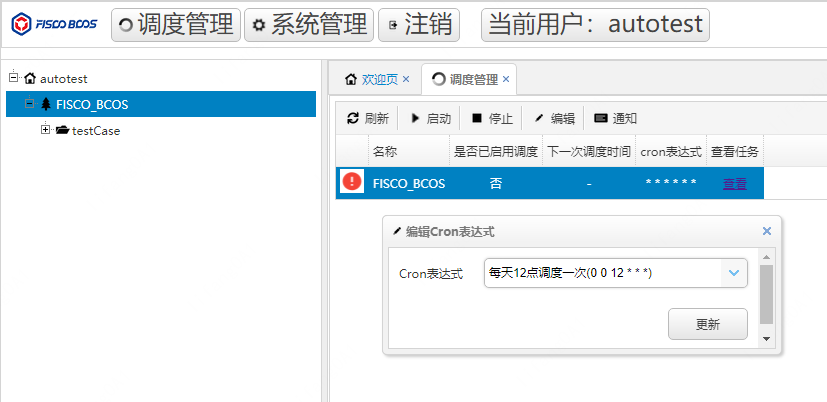Collapse the autotest root tree node
The width and height of the screenshot is (827, 402).
pyautogui.click(x=14, y=77)
